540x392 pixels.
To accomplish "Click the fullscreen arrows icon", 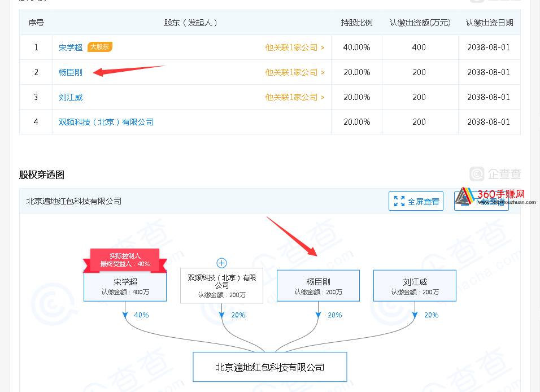I will 399,201.
